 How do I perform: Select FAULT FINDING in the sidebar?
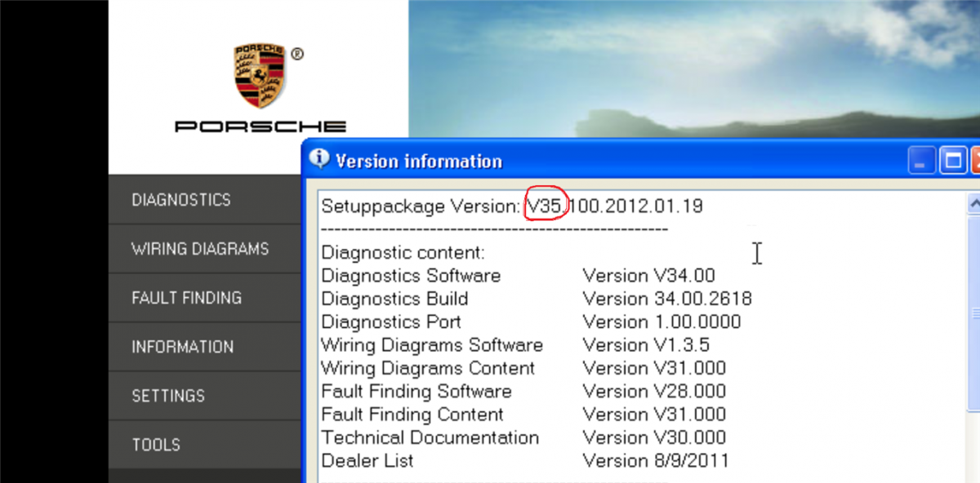point(205,298)
